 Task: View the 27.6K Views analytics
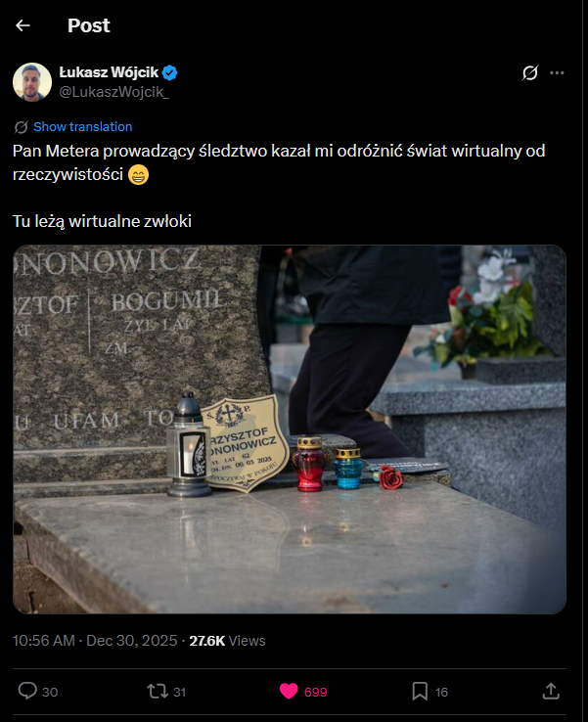227,641
